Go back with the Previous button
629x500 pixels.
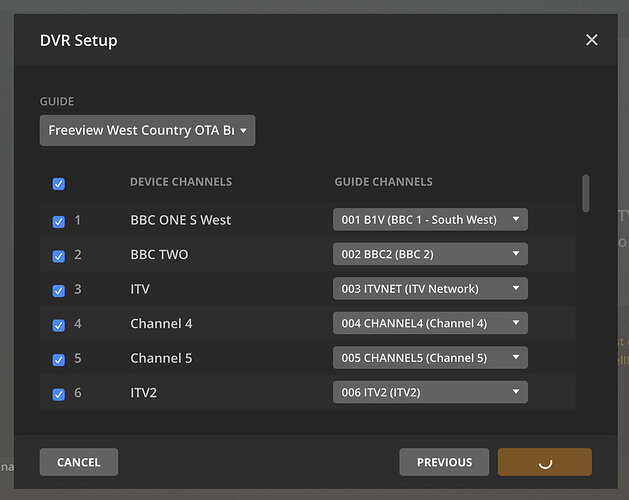click(444, 462)
